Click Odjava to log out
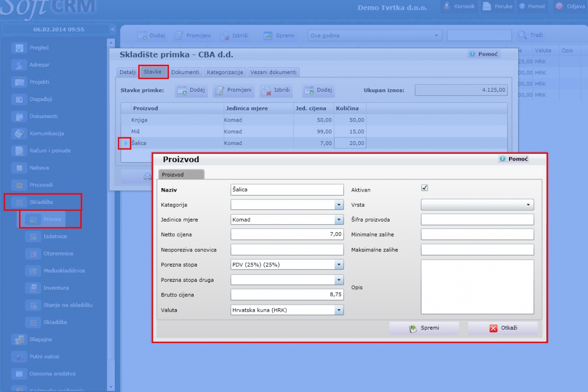588x392 pixels. pyautogui.click(x=570, y=6)
